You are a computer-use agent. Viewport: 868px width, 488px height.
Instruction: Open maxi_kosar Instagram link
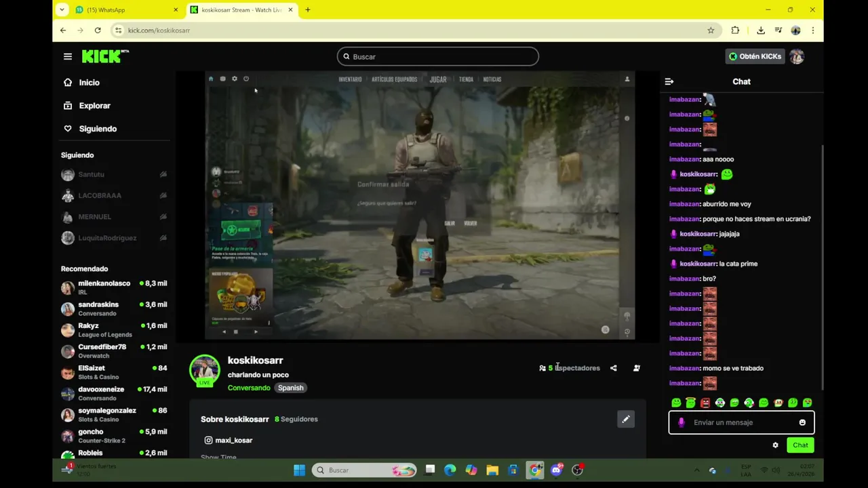coord(229,441)
